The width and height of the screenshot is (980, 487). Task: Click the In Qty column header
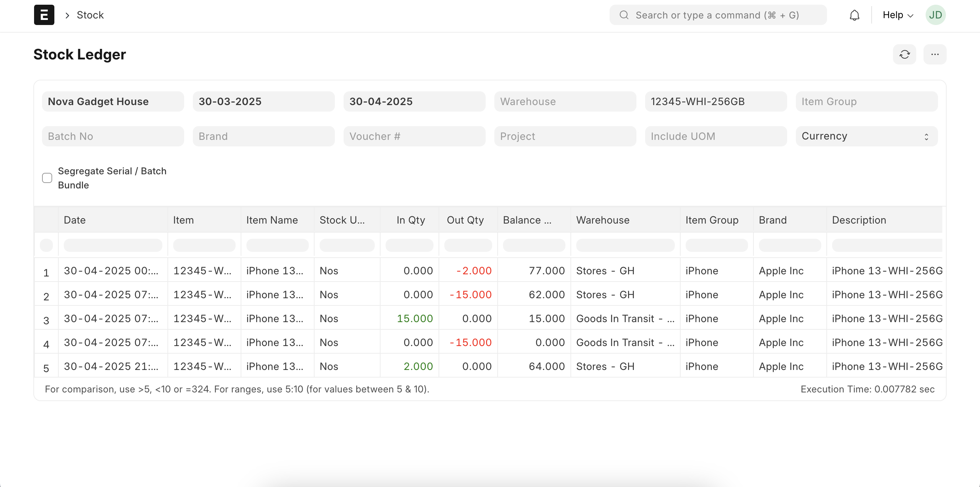coord(410,220)
